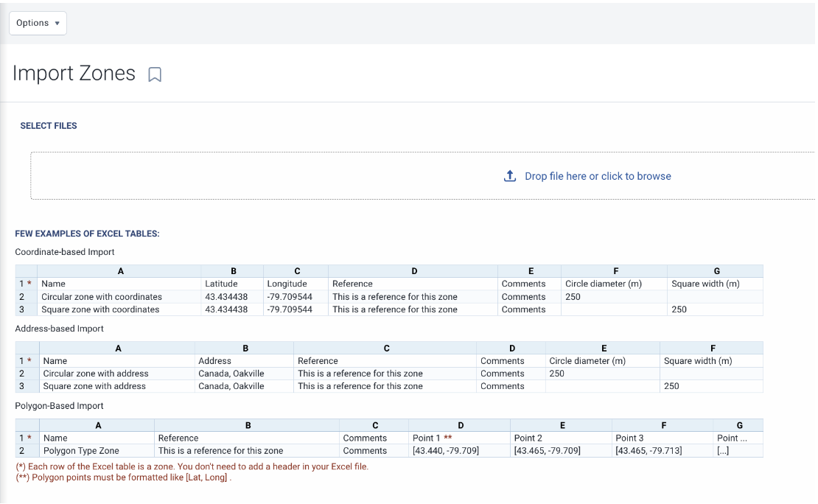The width and height of the screenshot is (818, 504).
Task: Click the 'SELECT FILES' section heading
Action: [x=49, y=126]
